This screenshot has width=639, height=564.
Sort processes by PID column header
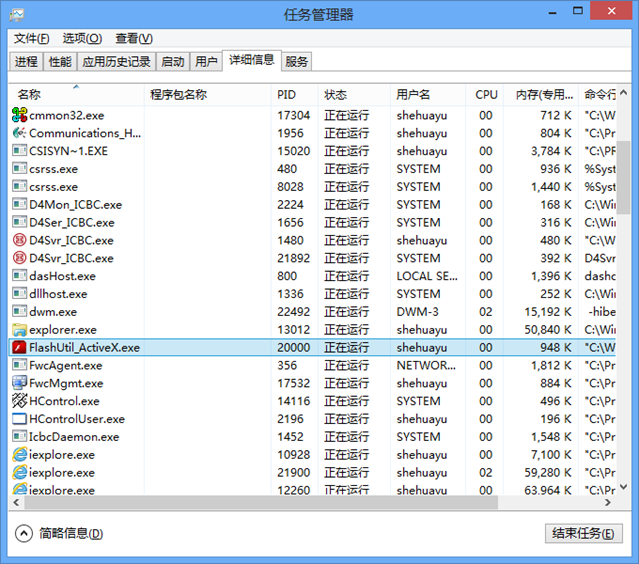[287, 95]
